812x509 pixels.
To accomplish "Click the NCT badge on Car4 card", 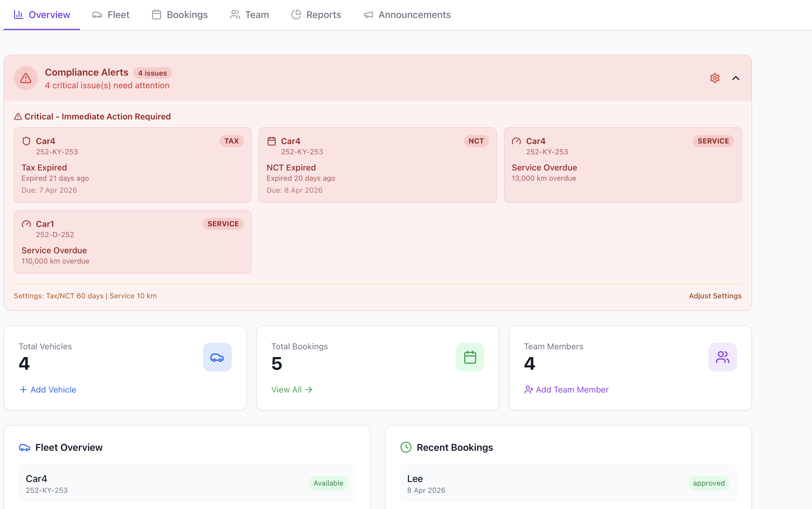I will (476, 141).
